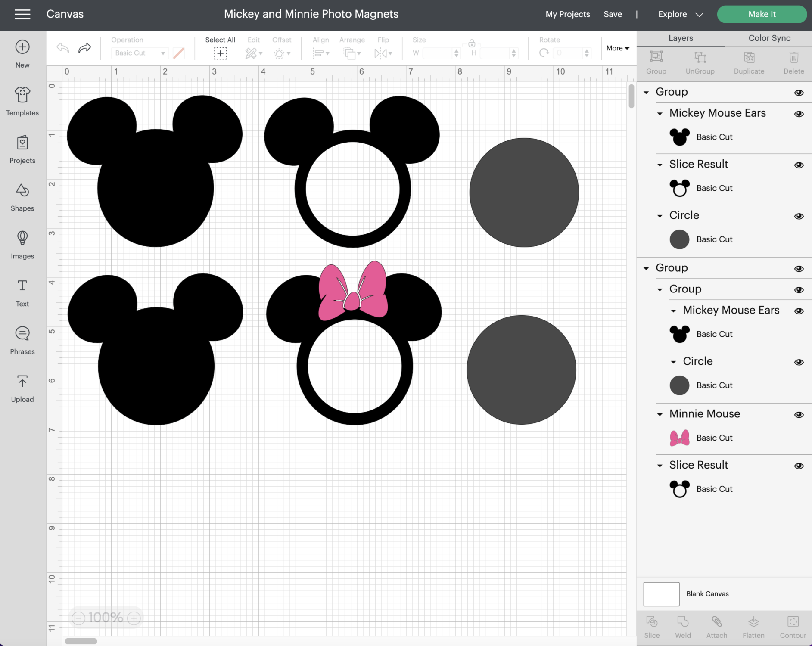This screenshot has width=812, height=646.
Task: Toggle visibility of first Slice Result layer
Action: (799, 165)
